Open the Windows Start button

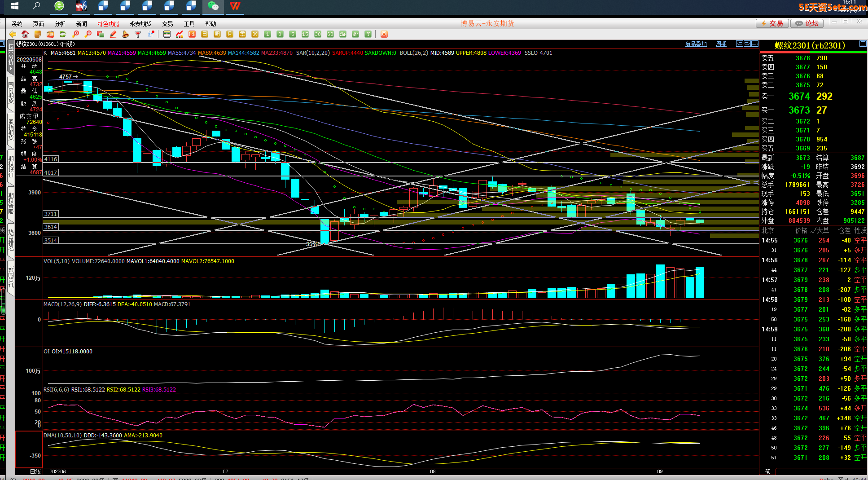(14, 6)
